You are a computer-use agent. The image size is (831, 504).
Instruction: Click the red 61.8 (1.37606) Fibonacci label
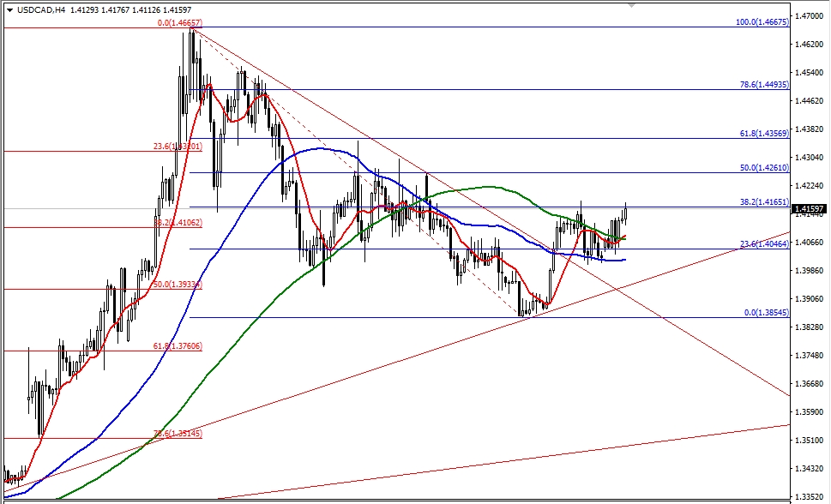(x=178, y=345)
